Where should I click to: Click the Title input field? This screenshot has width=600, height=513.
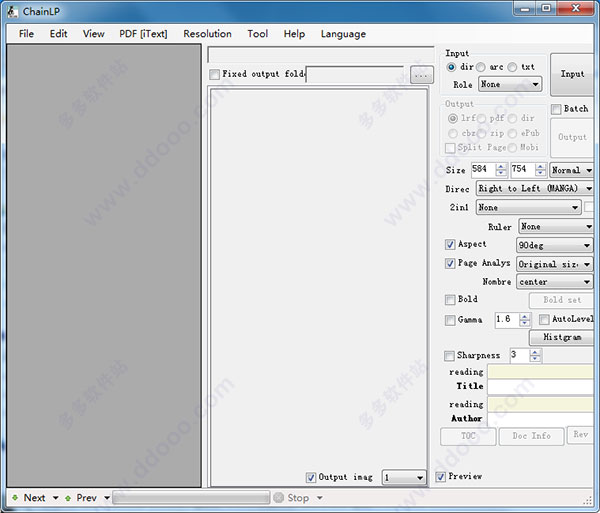[x=540, y=387]
